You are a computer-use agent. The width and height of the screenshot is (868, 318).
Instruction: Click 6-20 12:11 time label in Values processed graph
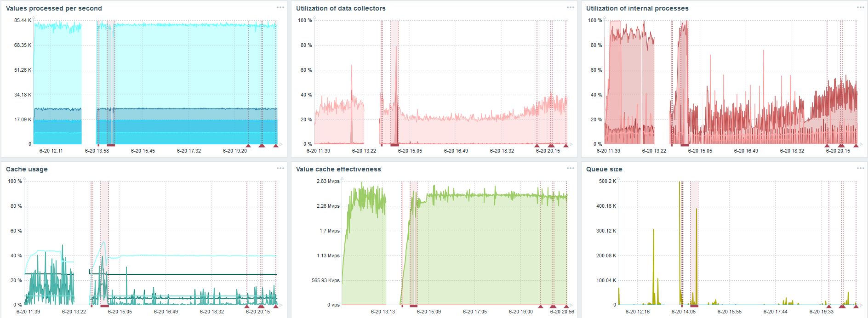click(51, 151)
